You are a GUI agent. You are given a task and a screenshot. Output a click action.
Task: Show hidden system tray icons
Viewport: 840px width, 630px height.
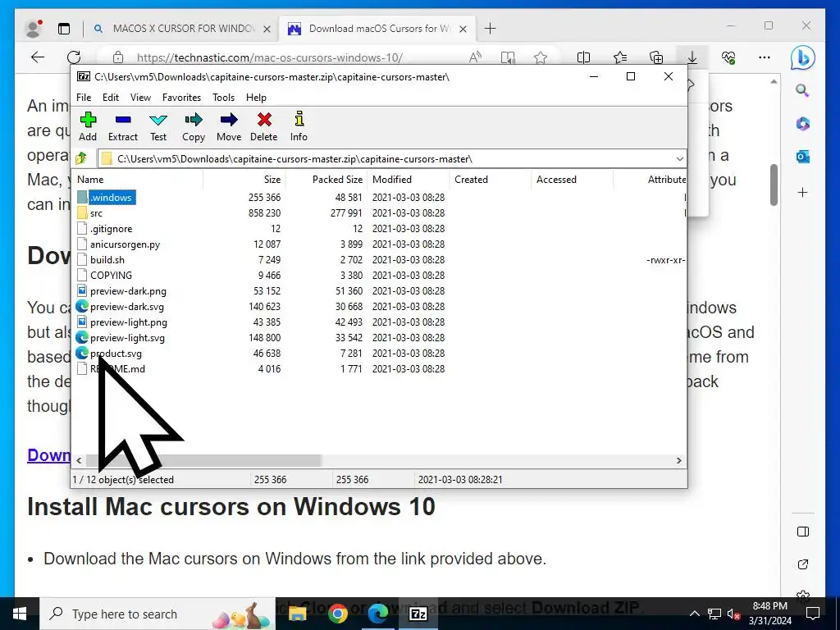(694, 614)
